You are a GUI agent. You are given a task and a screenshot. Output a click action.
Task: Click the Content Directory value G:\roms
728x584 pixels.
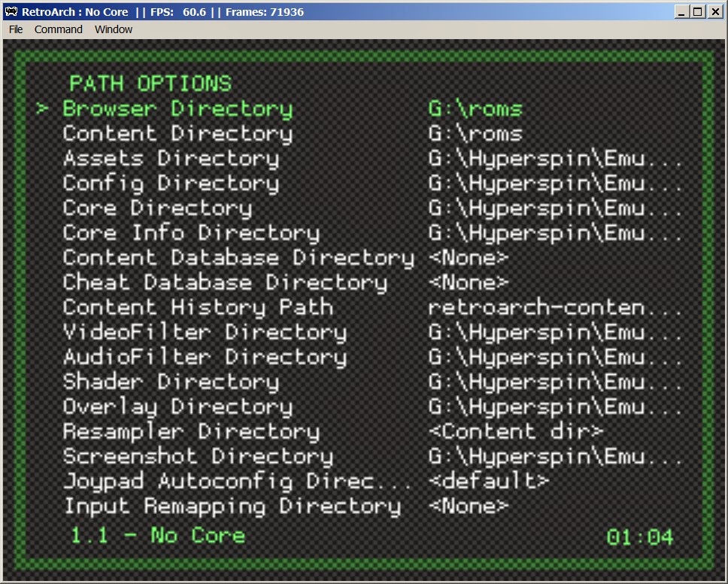coord(475,134)
